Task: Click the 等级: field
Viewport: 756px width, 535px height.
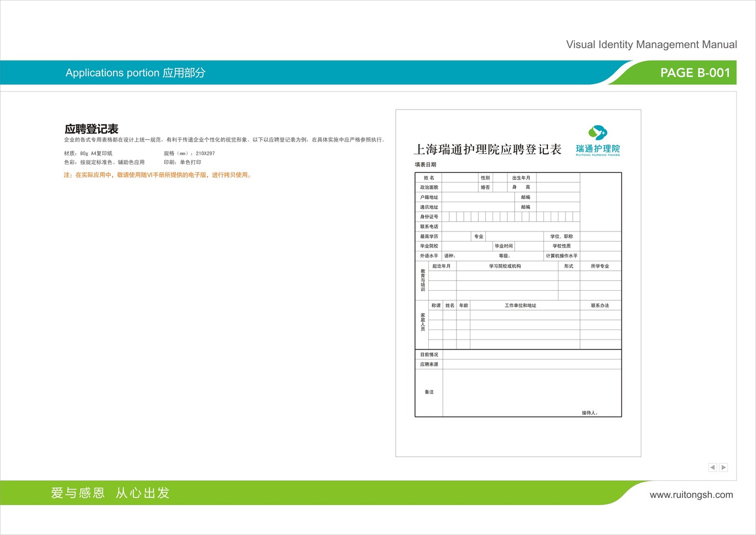Action: pyautogui.click(x=504, y=256)
